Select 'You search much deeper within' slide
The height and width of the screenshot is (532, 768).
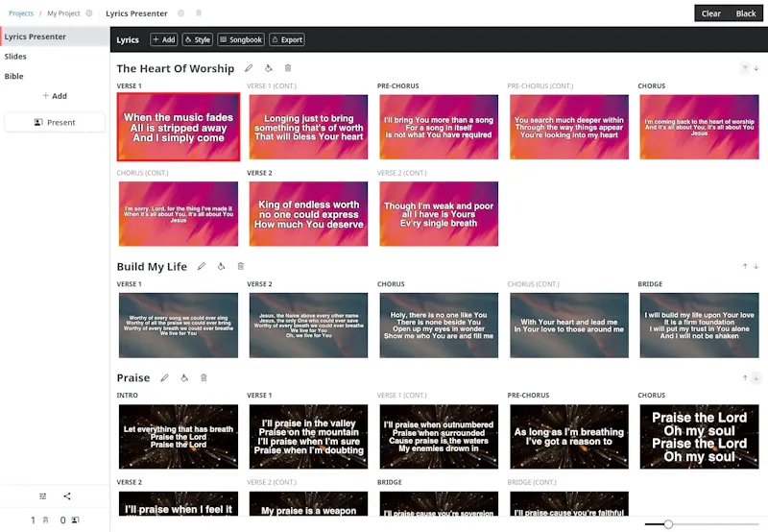coord(569,127)
